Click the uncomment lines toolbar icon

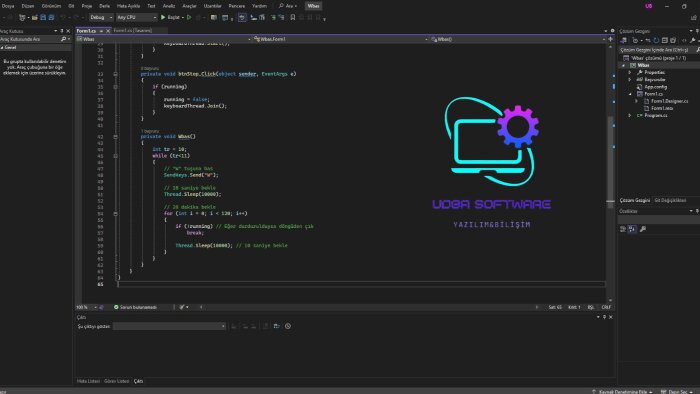pyautogui.click(x=281, y=17)
